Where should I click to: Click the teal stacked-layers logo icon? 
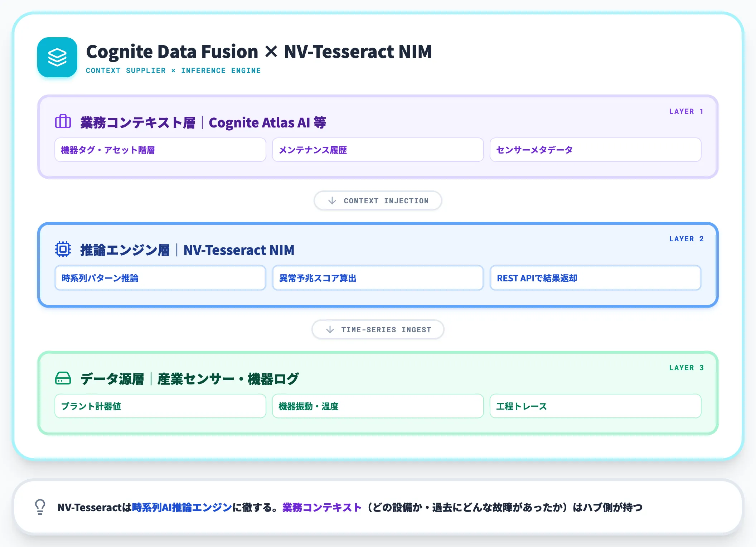coord(57,57)
